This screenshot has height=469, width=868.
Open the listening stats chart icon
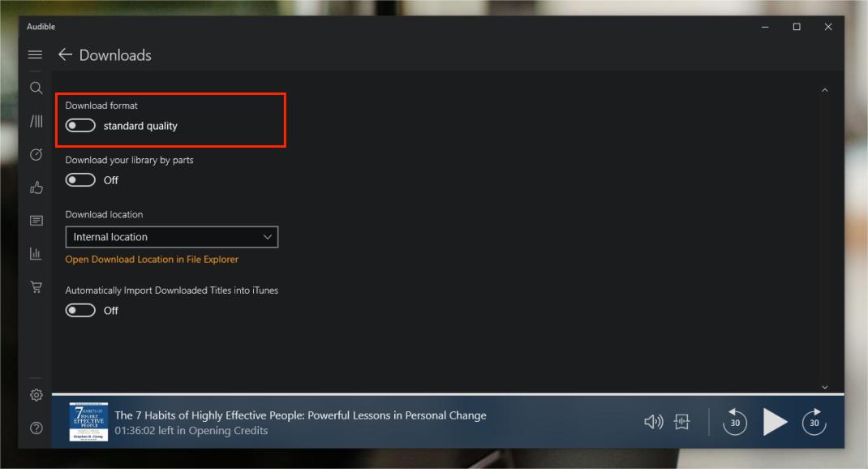tap(36, 254)
